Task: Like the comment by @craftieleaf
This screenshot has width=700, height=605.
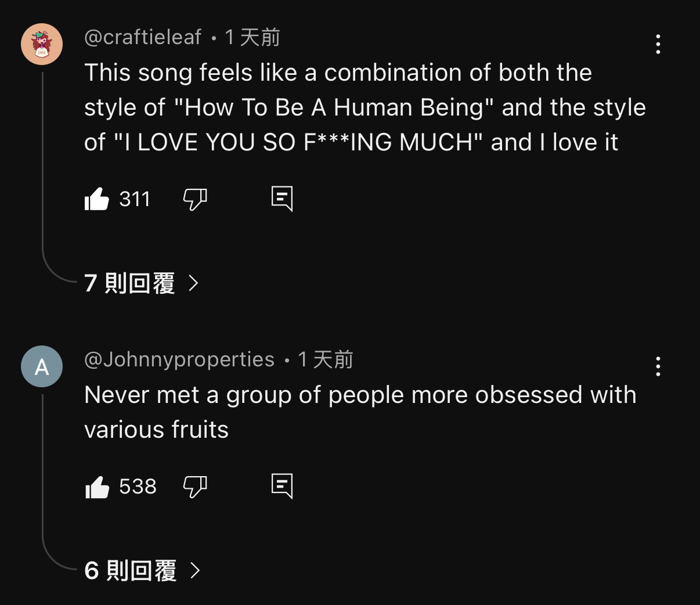Action: [x=97, y=199]
